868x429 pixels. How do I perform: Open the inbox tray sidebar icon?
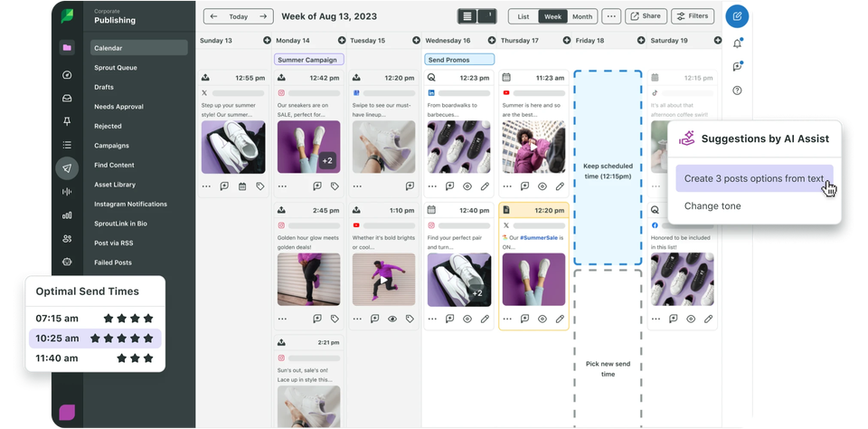click(x=67, y=98)
